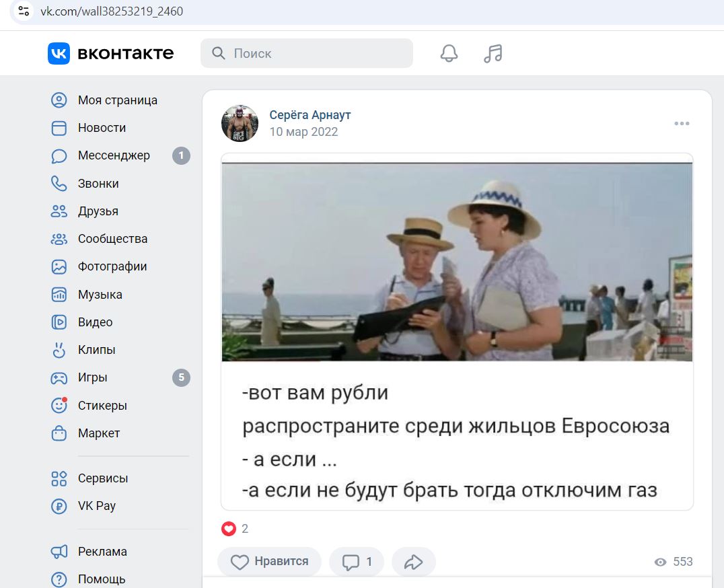The height and width of the screenshot is (588, 724).
Task: Click the Клипы sidebar icon
Action: [x=59, y=350]
